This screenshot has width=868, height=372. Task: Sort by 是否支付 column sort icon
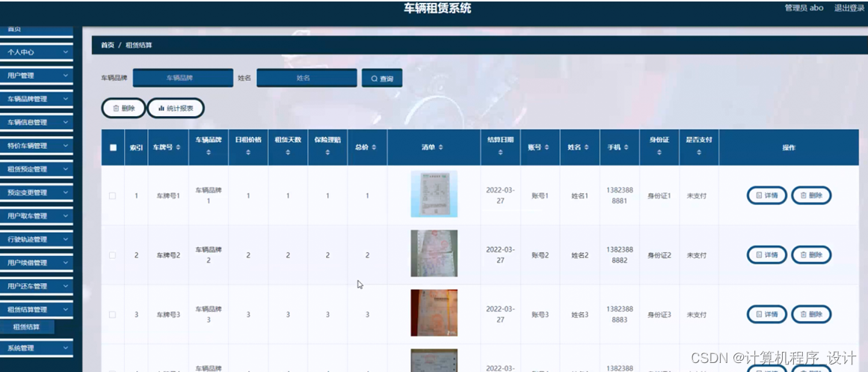699,152
